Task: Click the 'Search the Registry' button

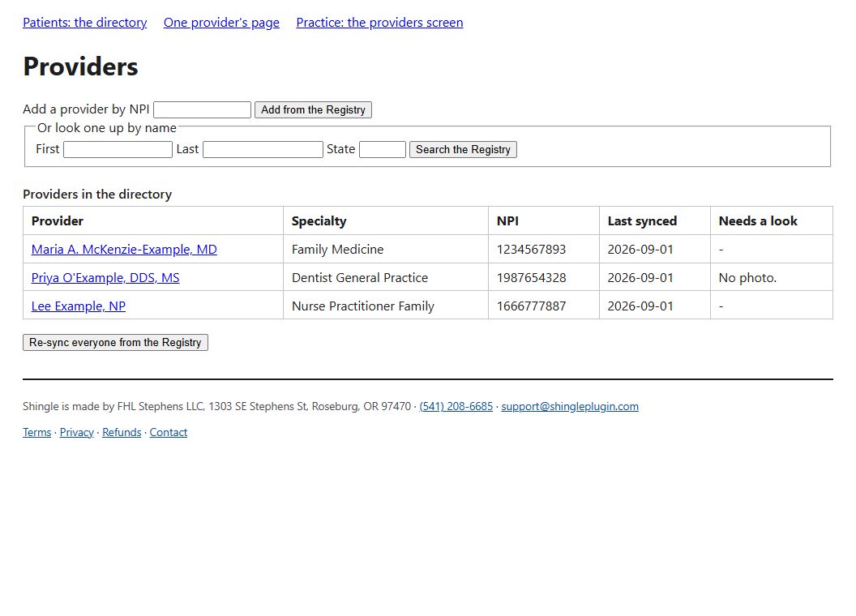Action: click(x=463, y=150)
